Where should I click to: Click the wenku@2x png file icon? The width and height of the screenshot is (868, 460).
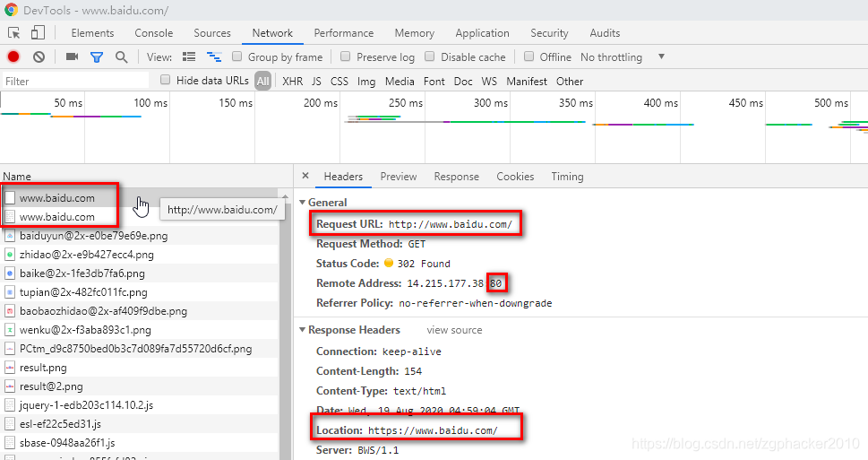pyautogui.click(x=10, y=330)
